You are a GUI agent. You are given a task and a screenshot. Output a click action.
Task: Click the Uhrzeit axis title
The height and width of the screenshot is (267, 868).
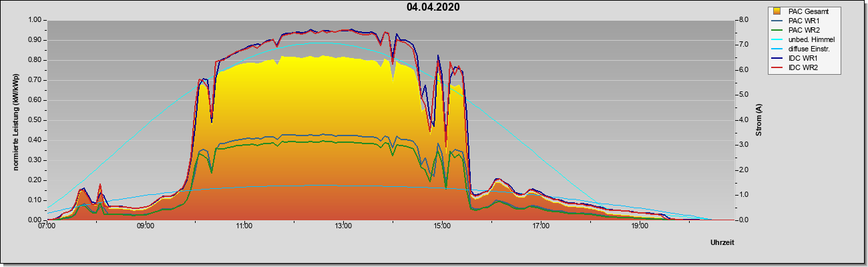click(722, 243)
